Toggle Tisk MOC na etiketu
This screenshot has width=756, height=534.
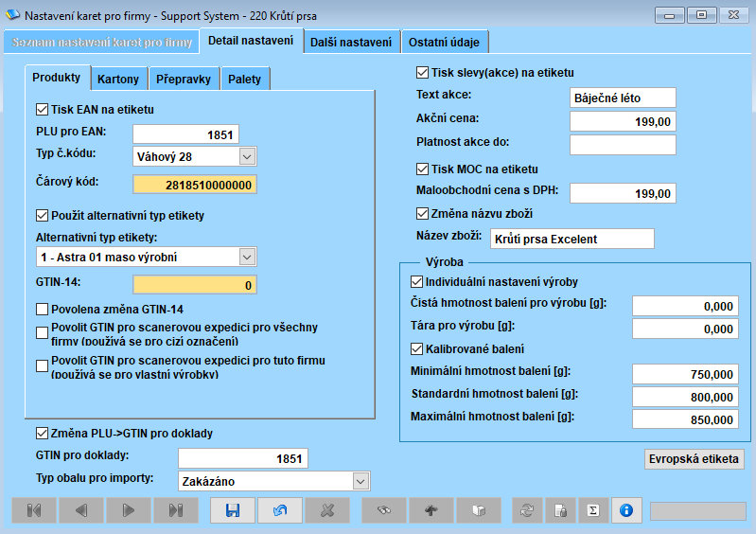tap(422, 169)
